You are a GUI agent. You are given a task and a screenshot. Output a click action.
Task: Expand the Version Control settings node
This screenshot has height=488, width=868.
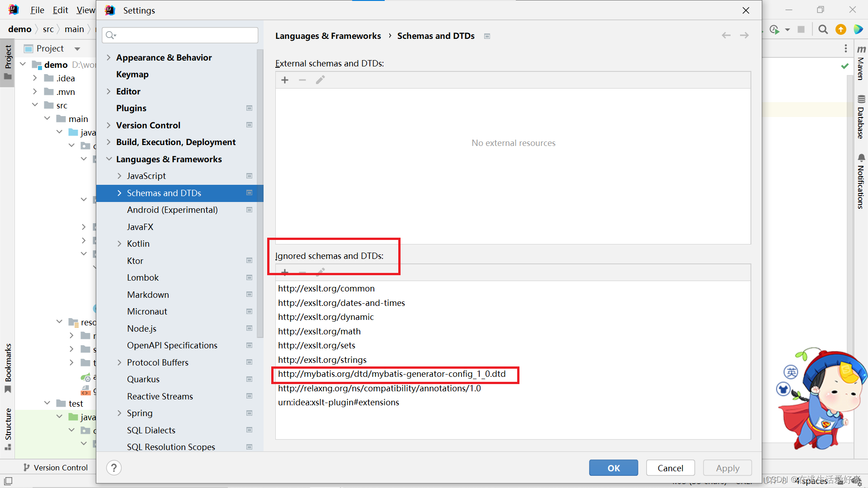click(108, 125)
